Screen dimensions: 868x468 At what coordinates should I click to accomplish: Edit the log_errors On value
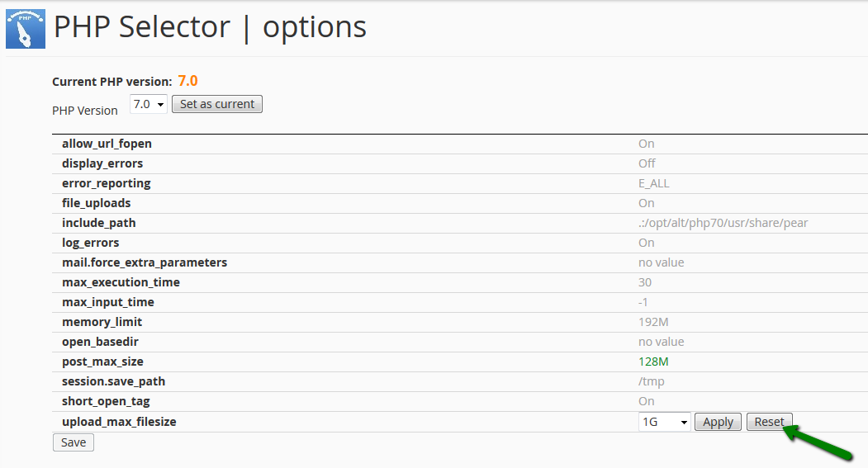pos(646,243)
